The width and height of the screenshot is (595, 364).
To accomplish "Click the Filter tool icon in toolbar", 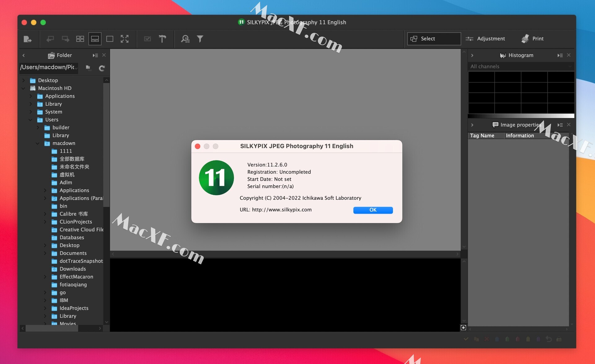I will tap(200, 39).
